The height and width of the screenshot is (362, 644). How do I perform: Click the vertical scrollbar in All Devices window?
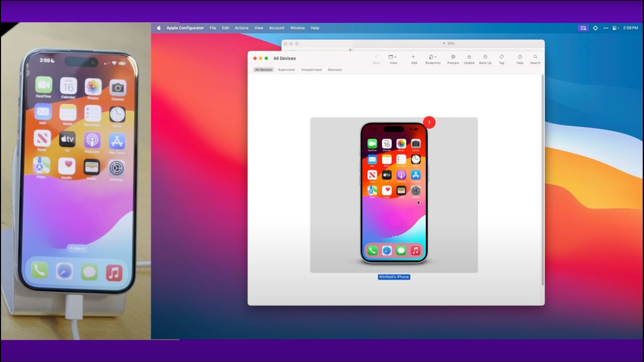click(542, 180)
